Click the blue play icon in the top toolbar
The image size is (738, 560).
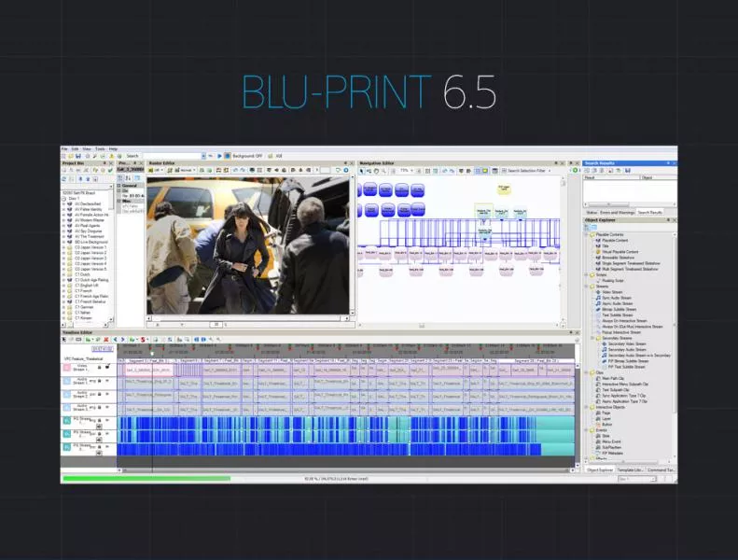coord(219,156)
